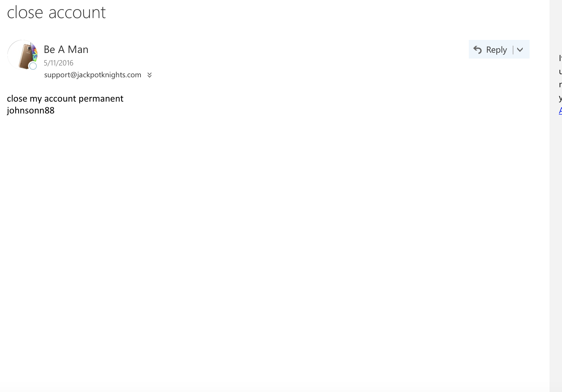Select presence status circle on avatar
Image resolution: width=562 pixels, height=392 pixels.
33,66
